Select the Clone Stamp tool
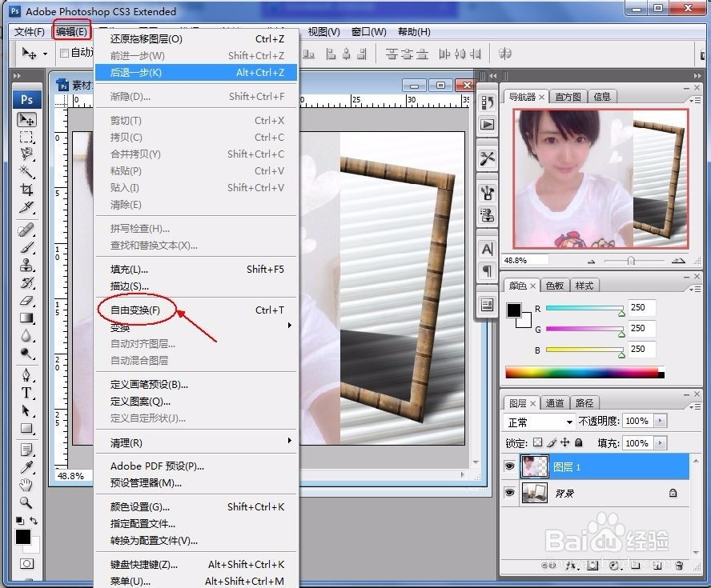This screenshot has width=711, height=588. tap(26, 265)
